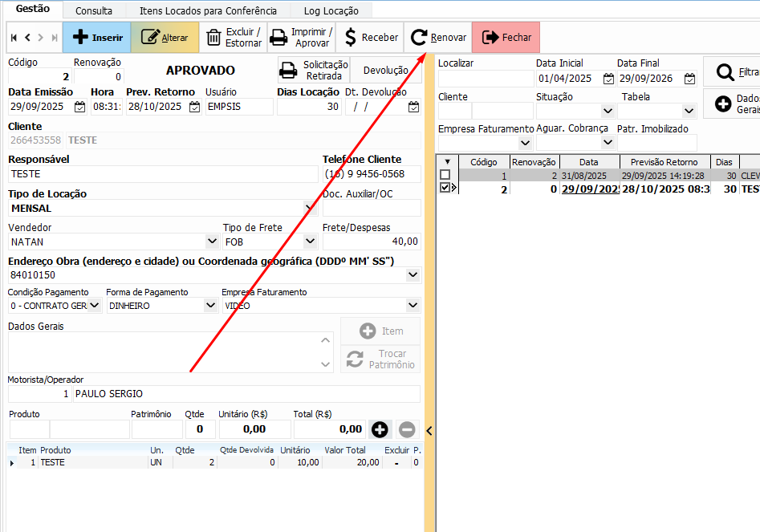Screen dimensions: 760x532
Task: Click the Renovar refresh button
Action: coord(438,38)
